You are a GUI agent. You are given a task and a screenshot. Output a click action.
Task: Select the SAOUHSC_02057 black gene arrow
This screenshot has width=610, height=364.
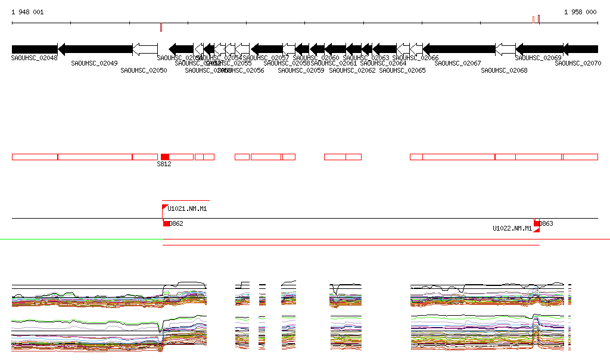point(267,49)
